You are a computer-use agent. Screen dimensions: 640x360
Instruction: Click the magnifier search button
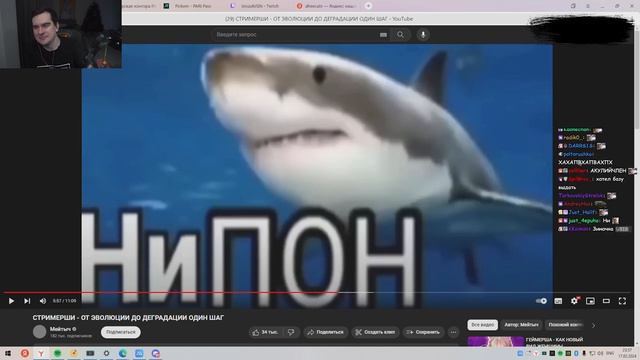[400, 35]
